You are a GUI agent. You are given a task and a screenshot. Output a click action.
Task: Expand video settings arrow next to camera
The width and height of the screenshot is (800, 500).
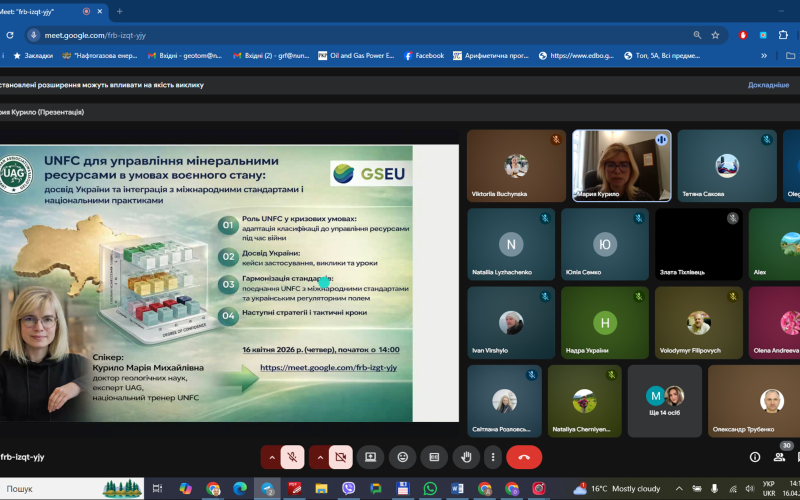(319, 457)
